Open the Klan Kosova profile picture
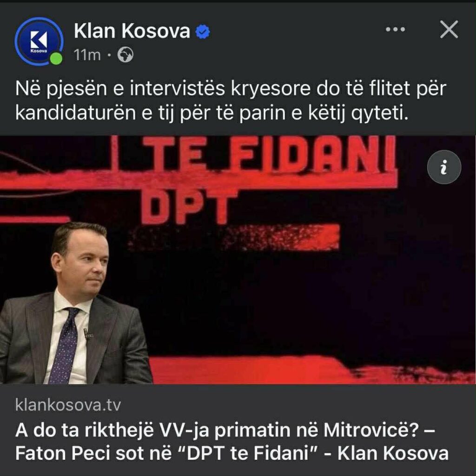Image resolution: width=476 pixels, height=476 pixels. 39,41
